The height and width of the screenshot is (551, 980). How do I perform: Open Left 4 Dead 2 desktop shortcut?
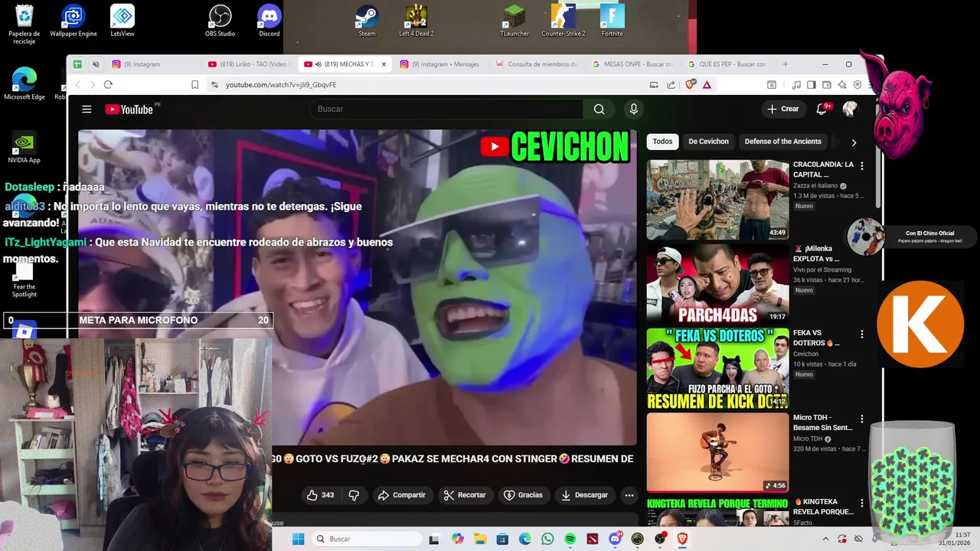point(416,21)
